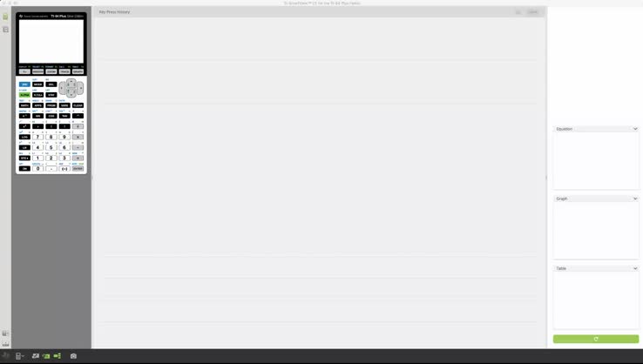Click the number 5 key on the calculator
643x364 pixels.
click(x=51, y=147)
